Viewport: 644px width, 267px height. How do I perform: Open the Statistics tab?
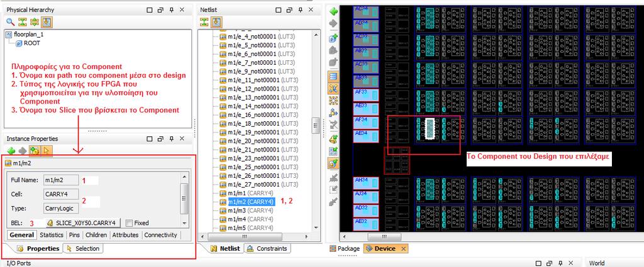click(x=52, y=235)
